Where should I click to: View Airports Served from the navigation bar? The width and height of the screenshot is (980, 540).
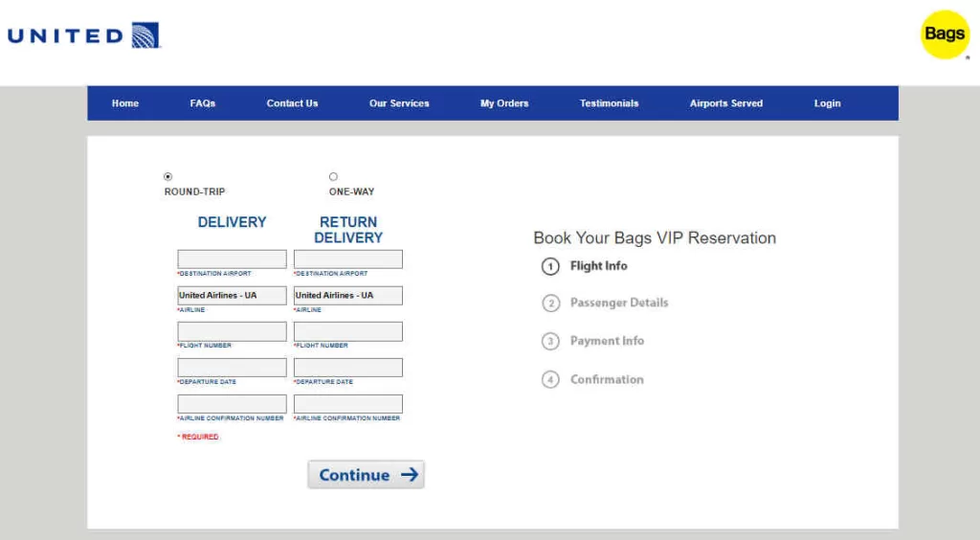click(x=726, y=103)
